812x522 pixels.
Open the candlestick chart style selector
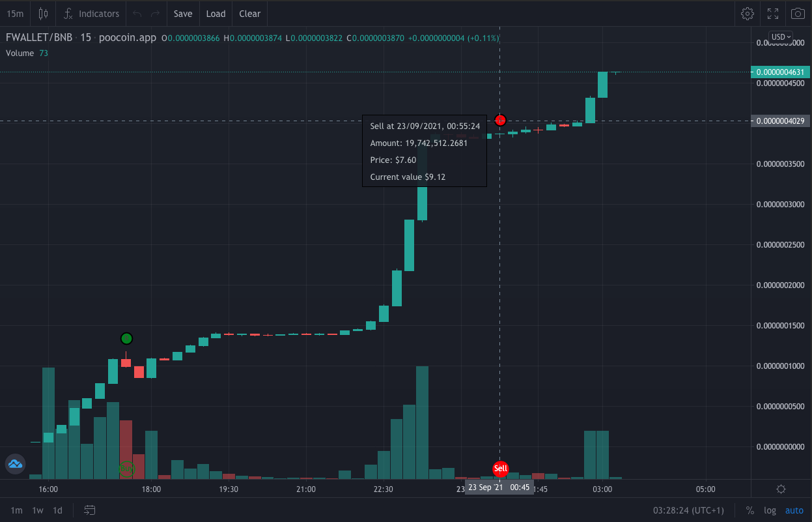click(43, 13)
